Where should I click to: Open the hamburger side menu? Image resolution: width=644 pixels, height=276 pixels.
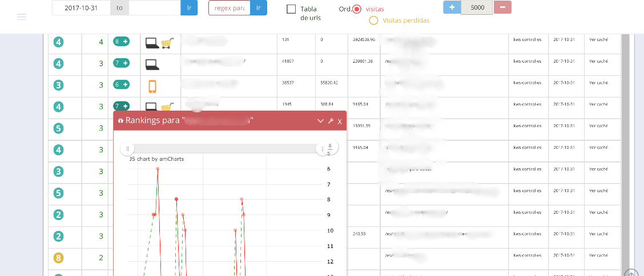22,17
